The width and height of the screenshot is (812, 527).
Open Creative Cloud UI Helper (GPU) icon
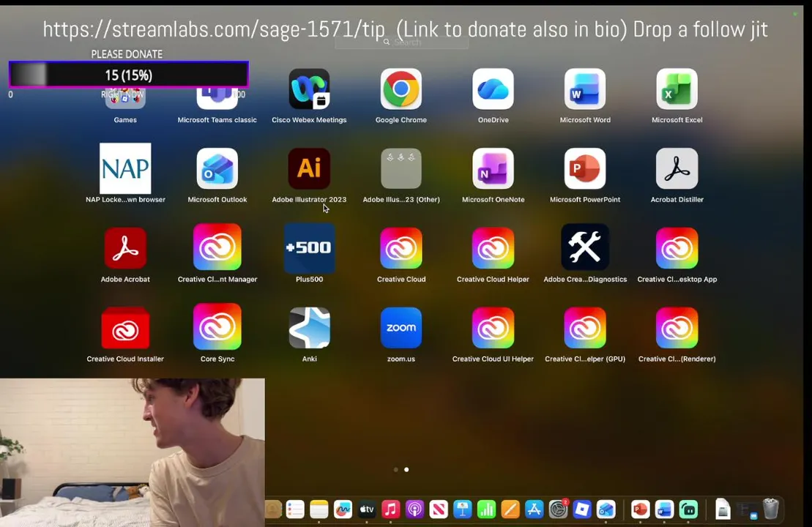585,328
